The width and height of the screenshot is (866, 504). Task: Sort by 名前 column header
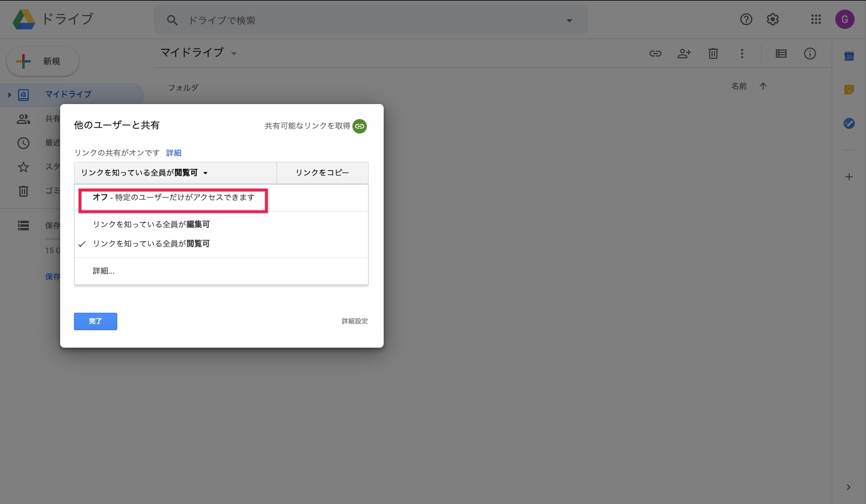[739, 86]
